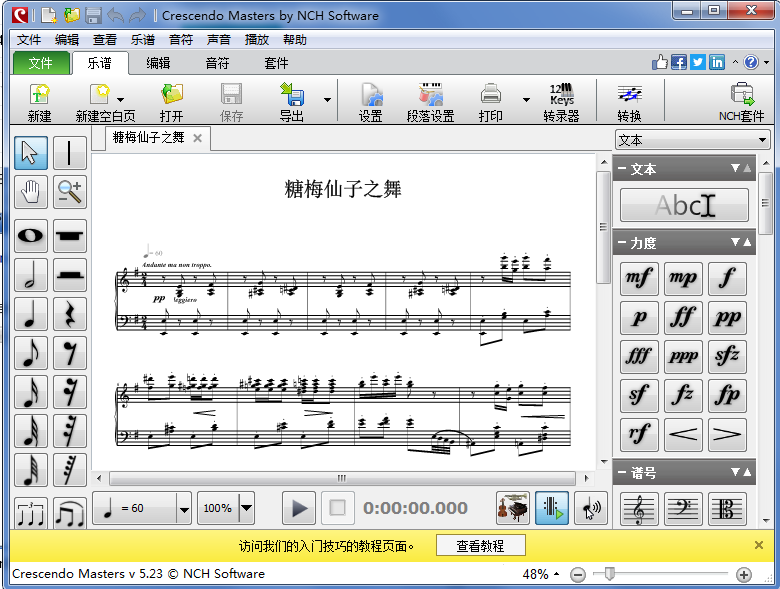Insert decrescendo hairpin symbol
This screenshot has height=589, width=780.
(x=727, y=435)
